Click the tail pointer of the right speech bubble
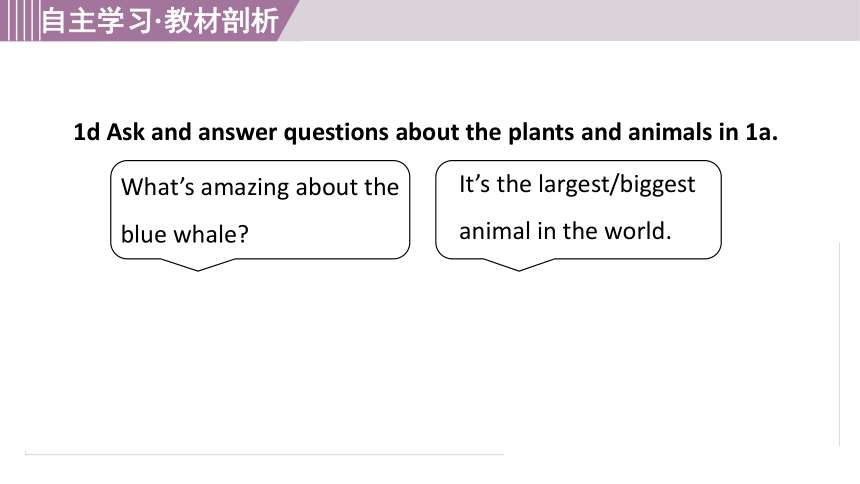 pyautogui.click(x=519, y=264)
